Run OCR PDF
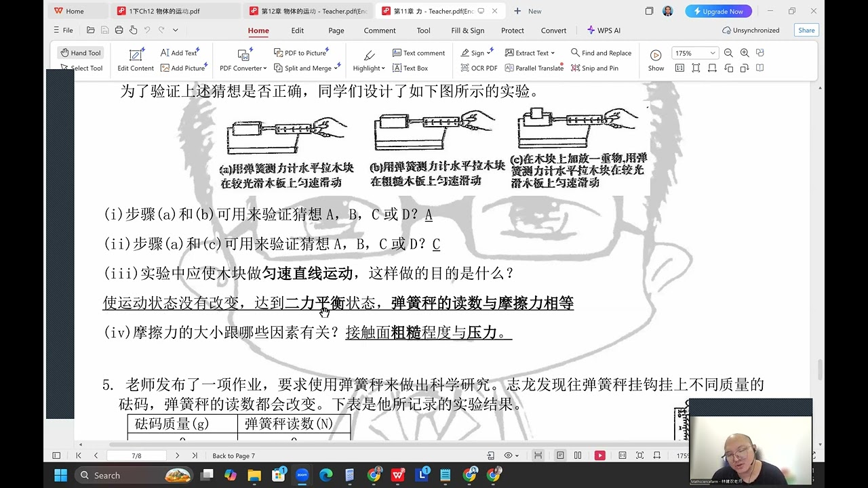This screenshot has width=868, height=488. pyautogui.click(x=479, y=68)
